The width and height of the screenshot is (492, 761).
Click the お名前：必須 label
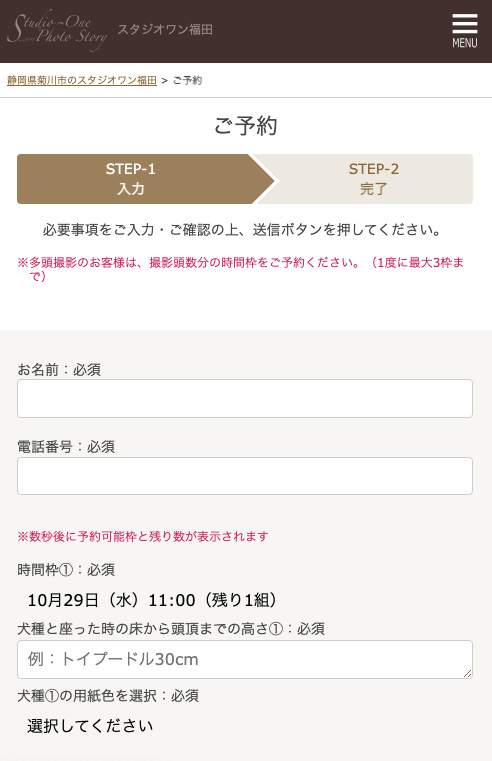[59, 370]
